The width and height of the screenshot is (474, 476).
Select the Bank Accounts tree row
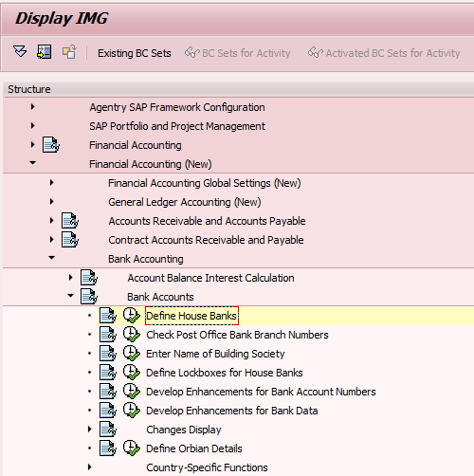239,297
